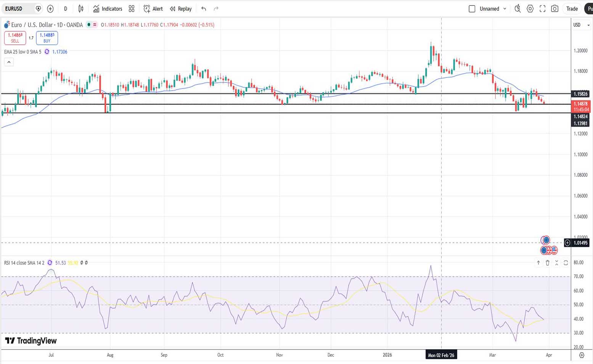Take a chart snapshot with camera icon
The image size is (593, 364).
[555, 9]
